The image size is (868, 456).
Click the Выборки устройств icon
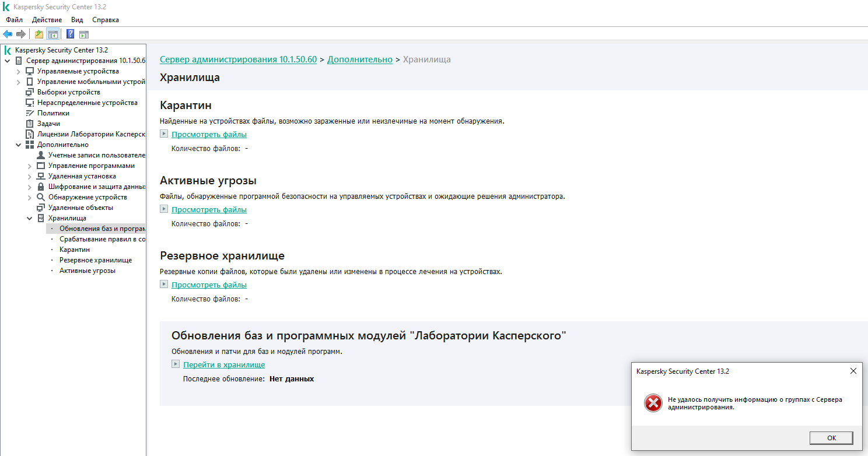click(x=30, y=92)
